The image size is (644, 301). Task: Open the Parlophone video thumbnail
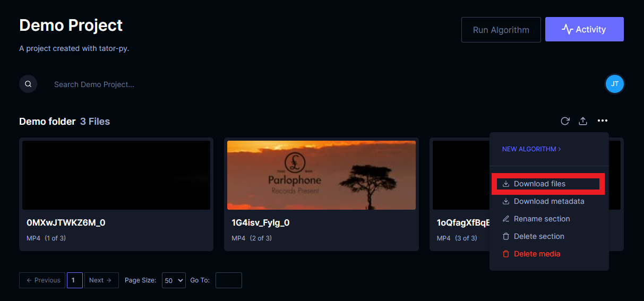click(x=321, y=175)
